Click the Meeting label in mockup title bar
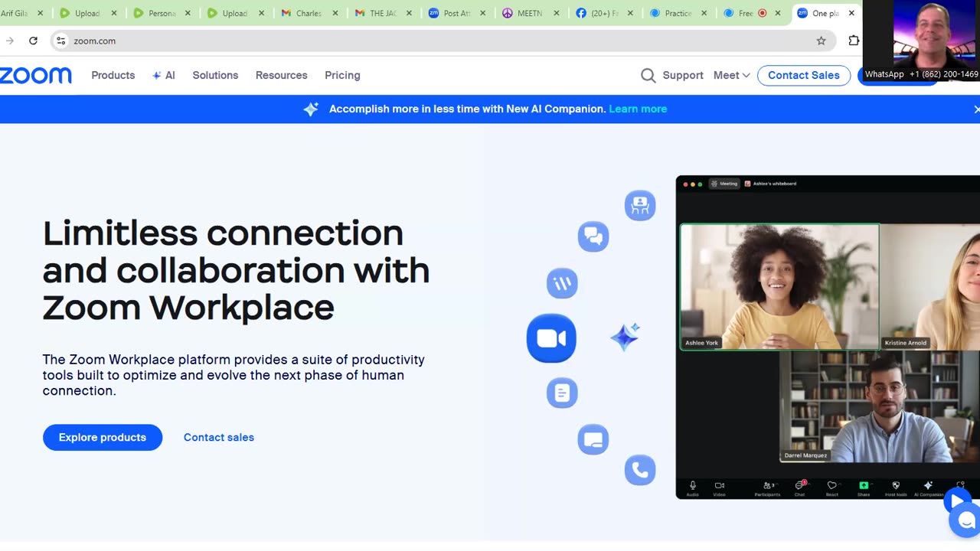 coord(724,184)
